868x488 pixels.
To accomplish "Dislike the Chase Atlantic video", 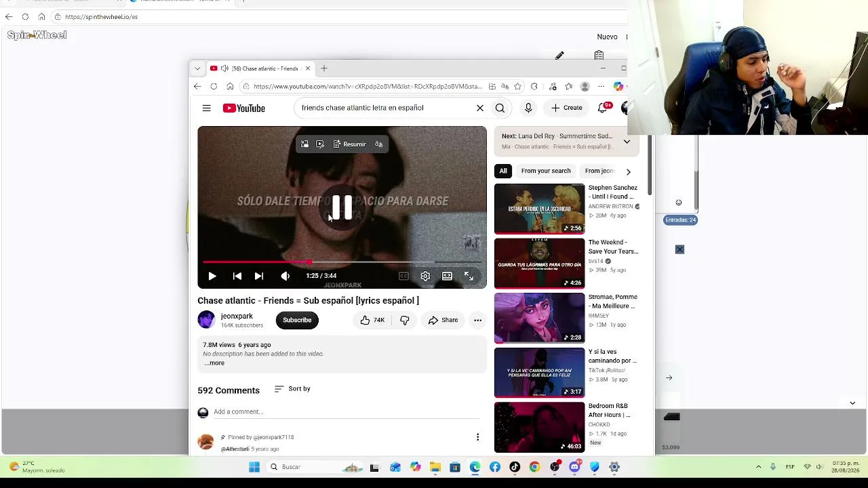I will coord(405,320).
